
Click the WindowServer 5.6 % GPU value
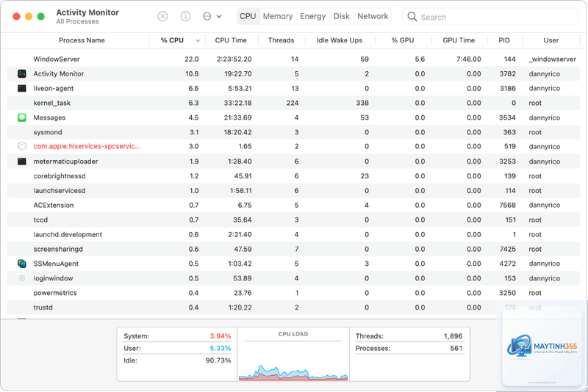tap(420, 59)
